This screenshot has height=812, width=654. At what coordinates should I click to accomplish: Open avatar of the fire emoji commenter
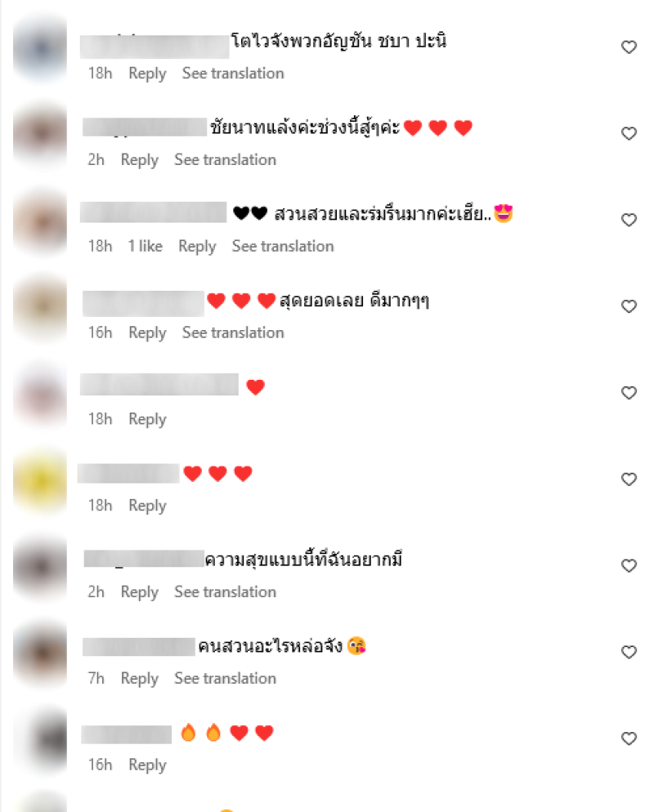pyautogui.click(x=41, y=741)
